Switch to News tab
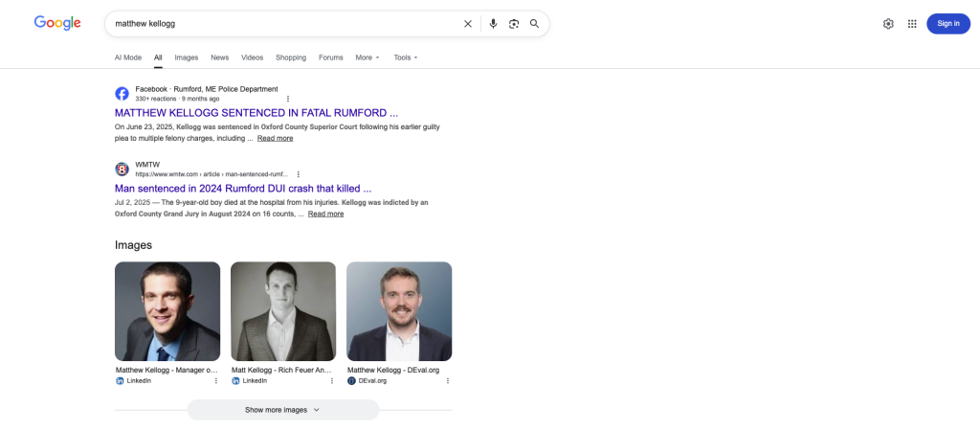Image resolution: width=980 pixels, height=431 pixels. click(220, 57)
